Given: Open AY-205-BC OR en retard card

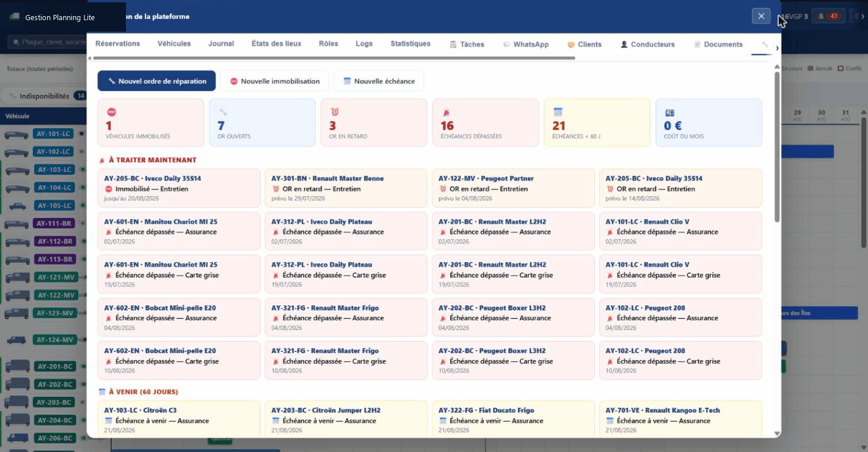Looking at the screenshot, I should click(x=680, y=188).
